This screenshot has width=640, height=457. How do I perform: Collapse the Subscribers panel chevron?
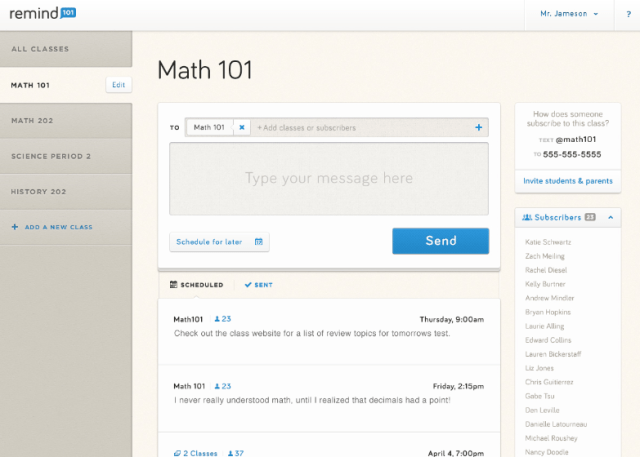[x=611, y=217]
